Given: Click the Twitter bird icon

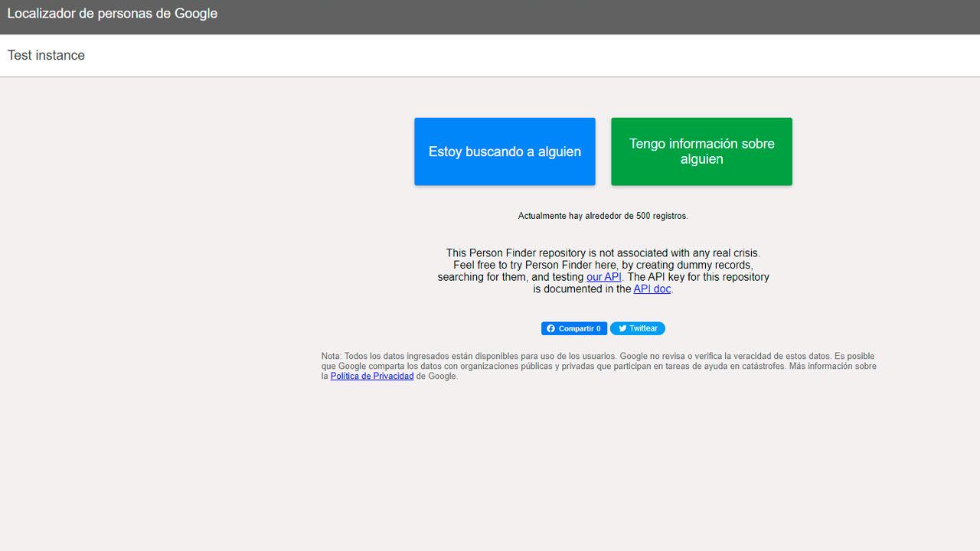Looking at the screenshot, I should [x=622, y=328].
